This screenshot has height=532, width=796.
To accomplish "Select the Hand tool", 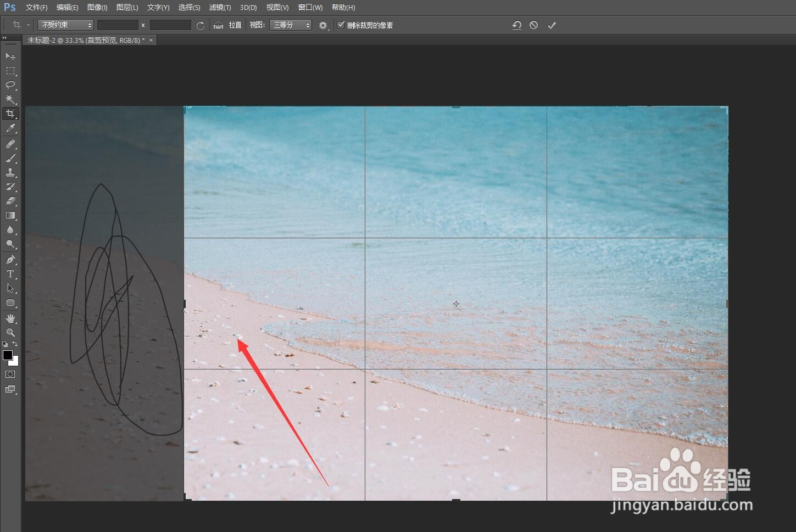I will point(10,318).
